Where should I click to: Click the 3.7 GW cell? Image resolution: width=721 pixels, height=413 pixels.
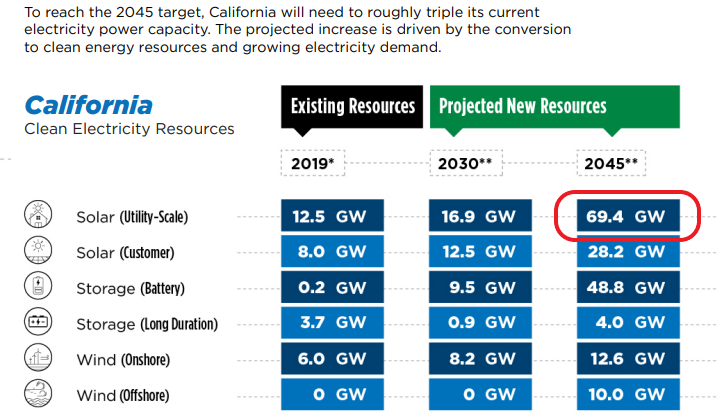332,322
